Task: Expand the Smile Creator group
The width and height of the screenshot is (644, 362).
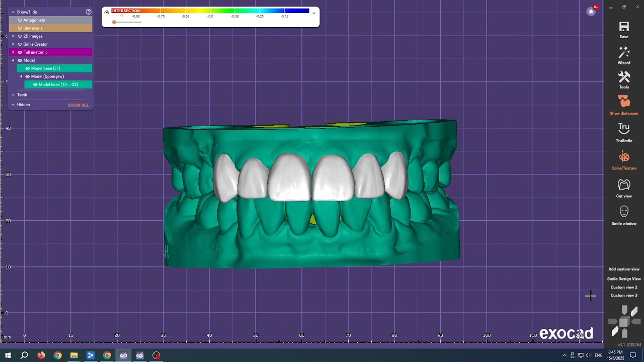Action: point(13,44)
